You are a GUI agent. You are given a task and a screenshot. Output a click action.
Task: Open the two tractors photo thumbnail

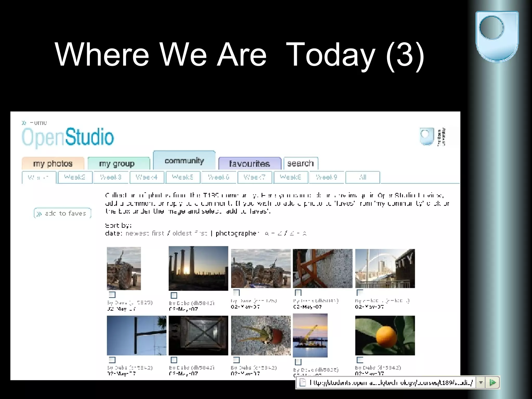coord(261,268)
